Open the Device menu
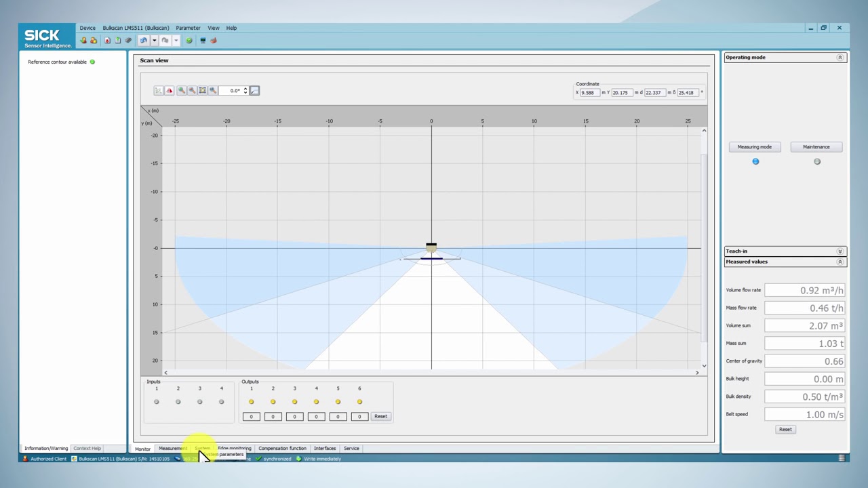Image resolution: width=868 pixels, height=488 pixels. [87, 28]
